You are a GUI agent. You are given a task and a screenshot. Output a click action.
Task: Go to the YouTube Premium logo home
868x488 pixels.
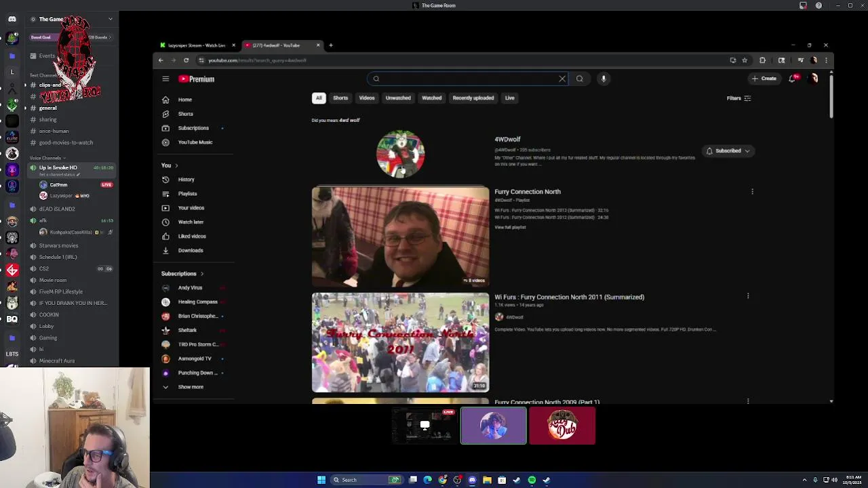tap(197, 79)
